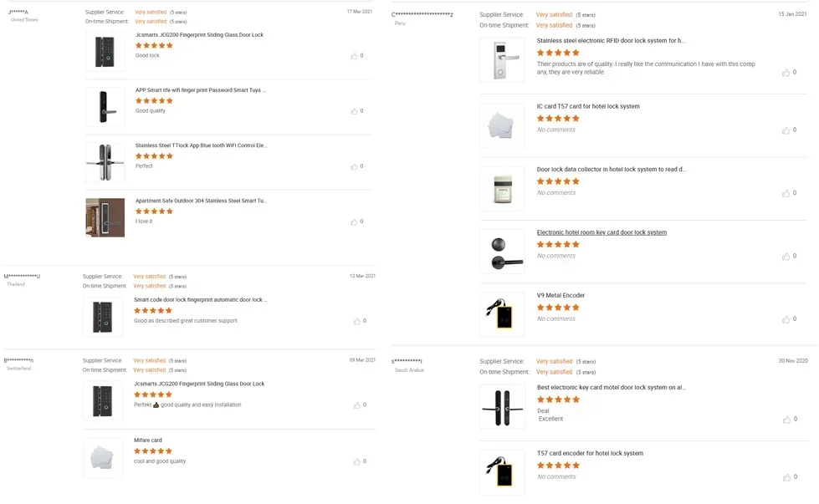The width and height of the screenshot is (819, 504).
Task: Like the 'I love it' review
Action: [x=354, y=221]
